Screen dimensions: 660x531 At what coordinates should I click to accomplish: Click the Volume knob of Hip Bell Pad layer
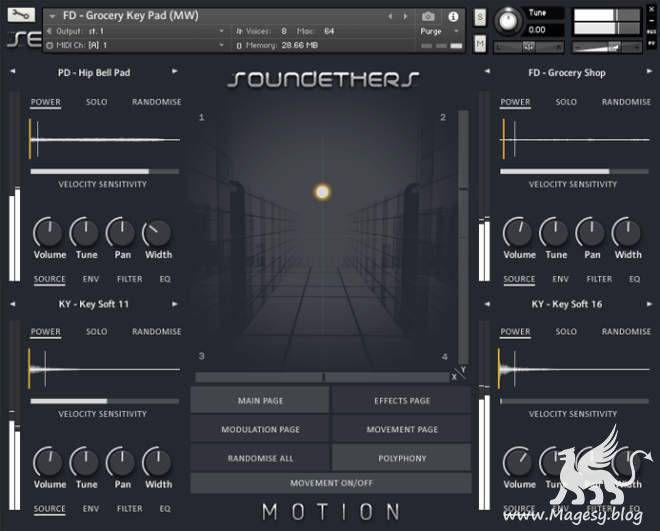pos(48,233)
